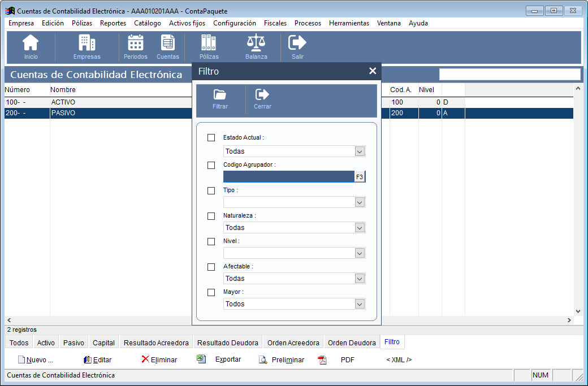Select the PASIVO account row

point(289,113)
